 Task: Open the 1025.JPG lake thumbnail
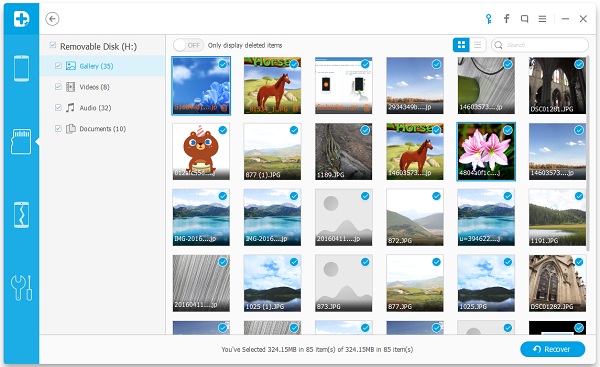(486, 283)
